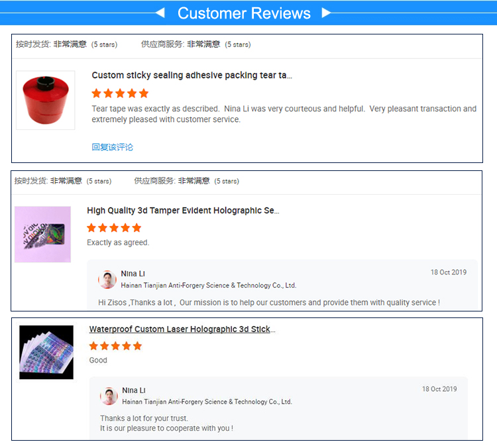The image size is (497, 448).
Task: Click the Customer Reviews header title
Action: point(244,13)
